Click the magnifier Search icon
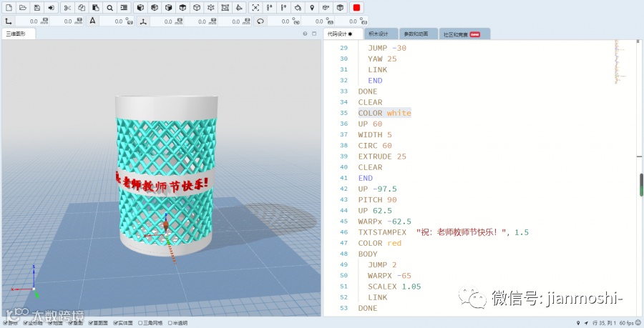The image size is (644, 328). pos(110,7)
